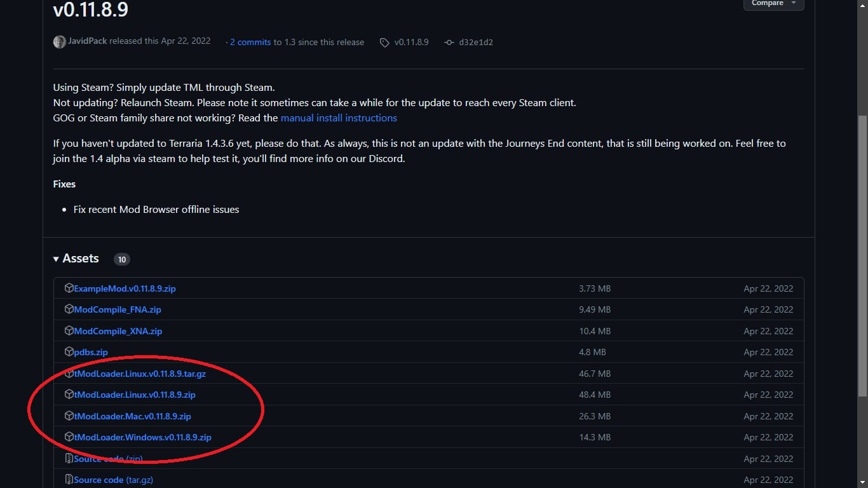Click the 48.4 MB file size text
Viewport: 868px width, 488px height.
tap(595, 395)
